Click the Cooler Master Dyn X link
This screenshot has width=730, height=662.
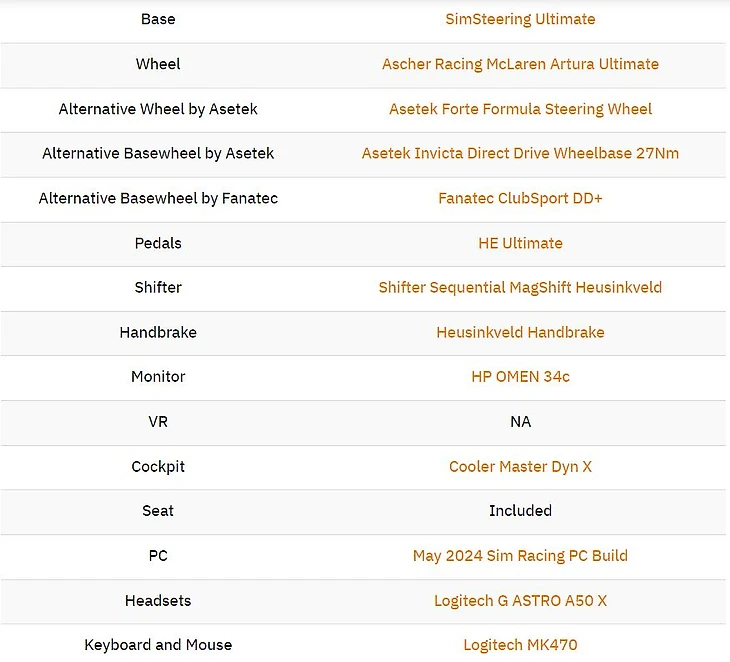coord(520,466)
